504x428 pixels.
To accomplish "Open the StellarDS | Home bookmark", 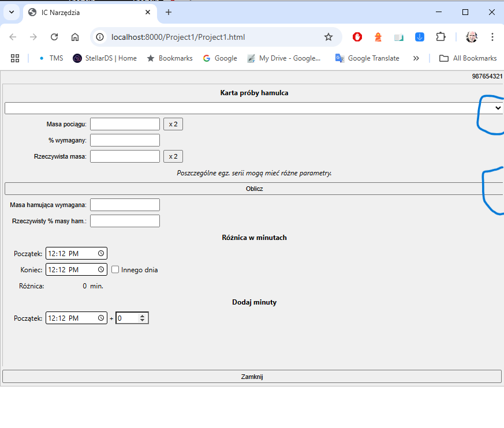I will tap(105, 58).
